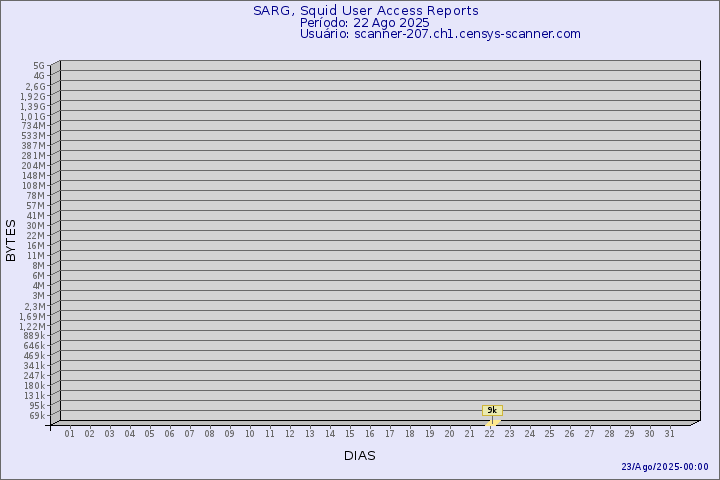Click the '6M' y-axis value
This screenshot has height=480, width=720.
[x=39, y=276]
